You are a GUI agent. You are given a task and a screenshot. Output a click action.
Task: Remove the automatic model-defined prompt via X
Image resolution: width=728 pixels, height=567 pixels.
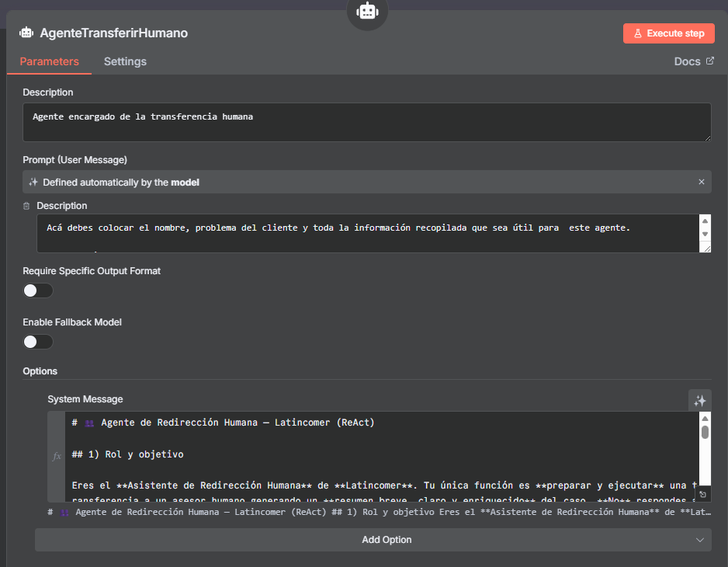click(x=702, y=182)
